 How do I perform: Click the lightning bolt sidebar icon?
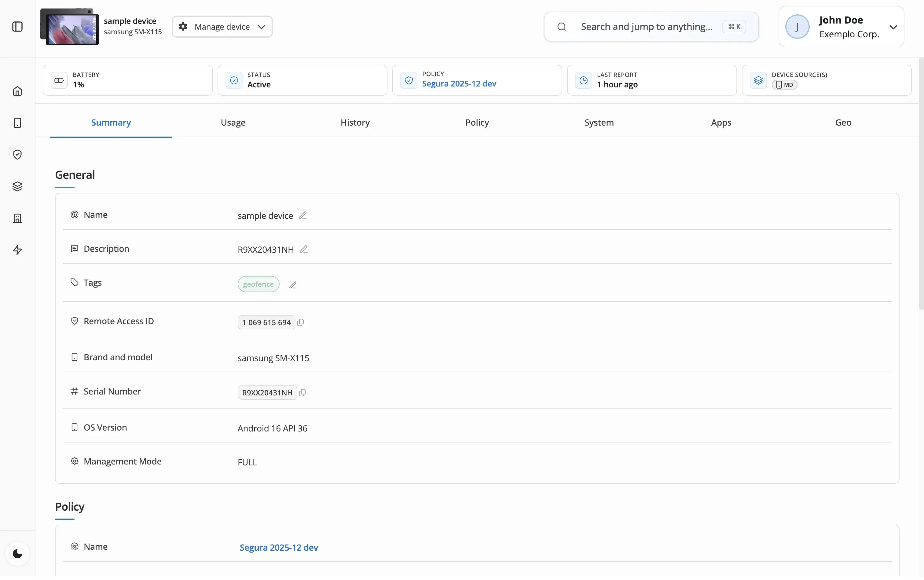(17, 250)
